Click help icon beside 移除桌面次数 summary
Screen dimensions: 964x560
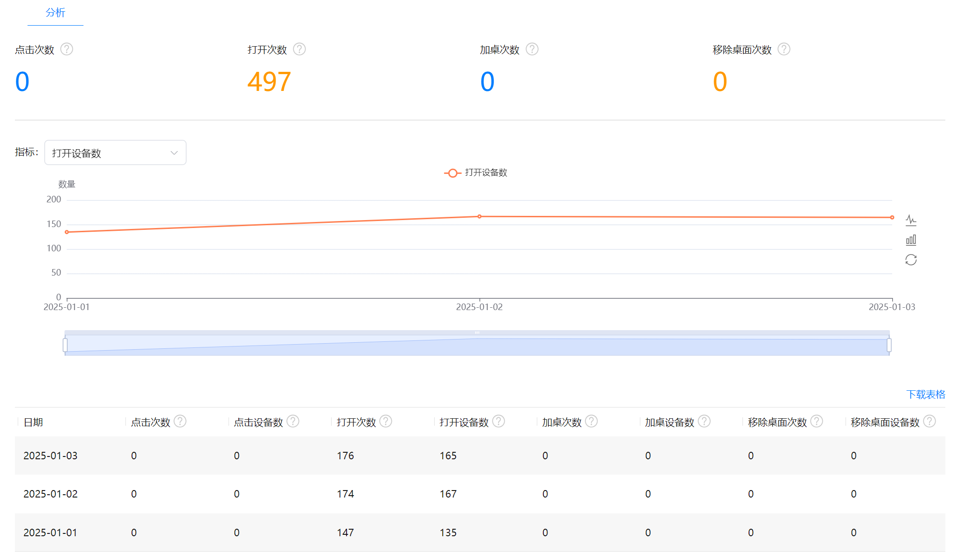tap(784, 49)
